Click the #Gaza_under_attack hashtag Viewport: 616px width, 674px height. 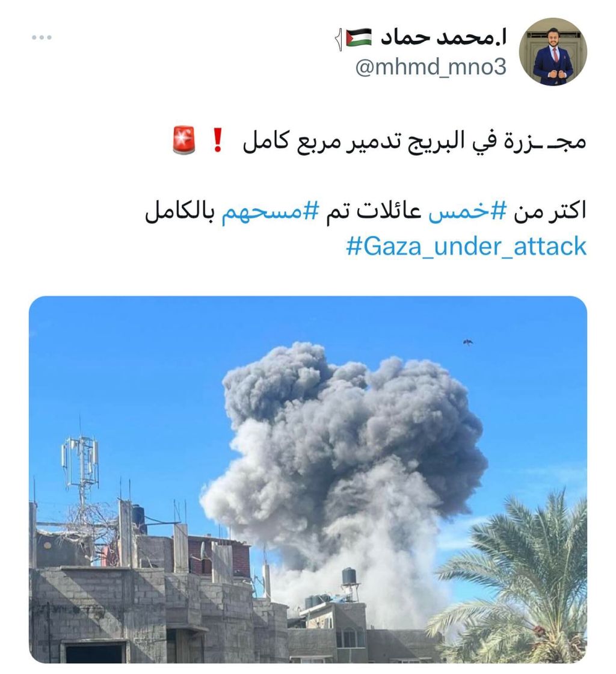click(466, 246)
